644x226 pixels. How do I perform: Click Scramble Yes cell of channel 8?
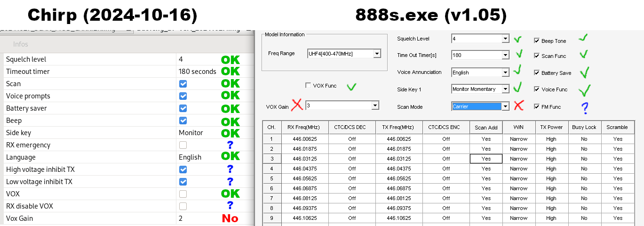tap(617, 208)
